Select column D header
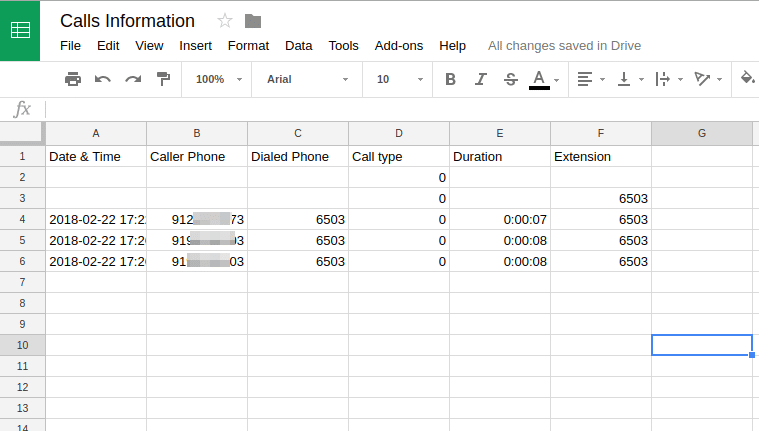The height and width of the screenshot is (431, 759). [399, 133]
